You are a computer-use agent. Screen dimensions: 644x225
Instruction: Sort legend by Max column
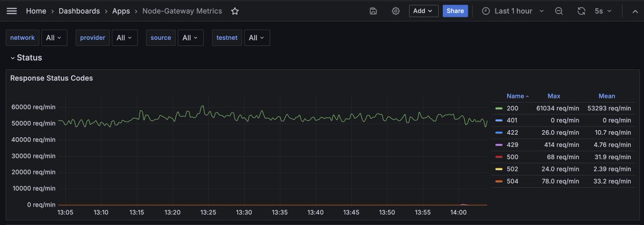[554, 96]
